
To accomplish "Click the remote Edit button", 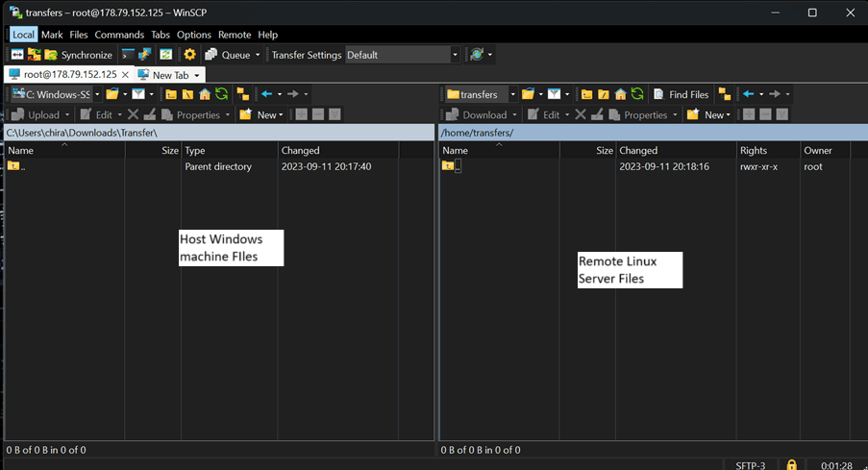I will click(x=544, y=114).
